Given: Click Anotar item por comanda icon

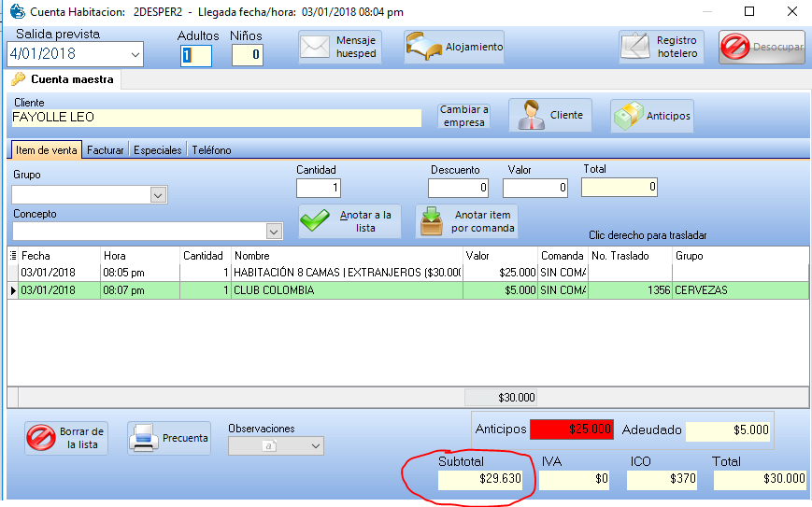Looking at the screenshot, I should (x=432, y=221).
